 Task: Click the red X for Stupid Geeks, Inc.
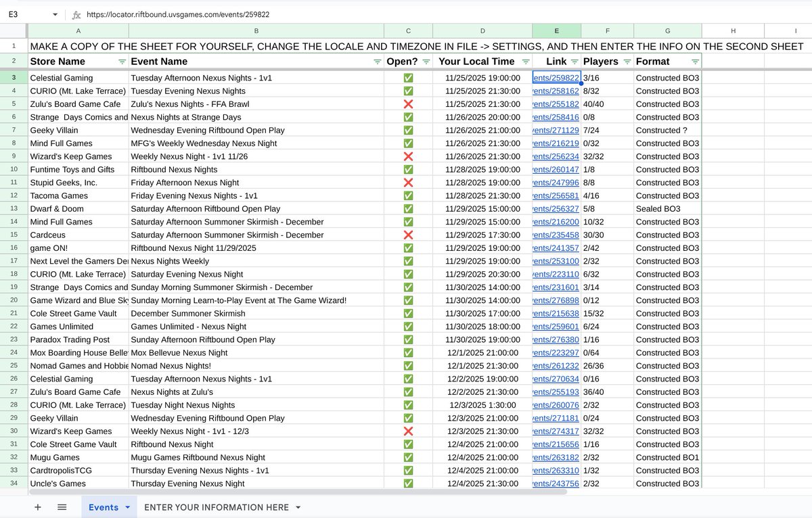(408, 183)
